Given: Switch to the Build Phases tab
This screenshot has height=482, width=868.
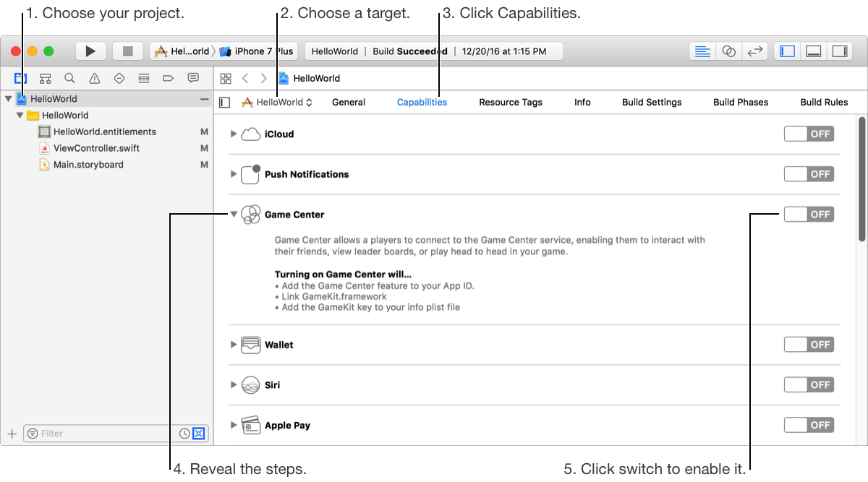Looking at the screenshot, I should pos(741,103).
